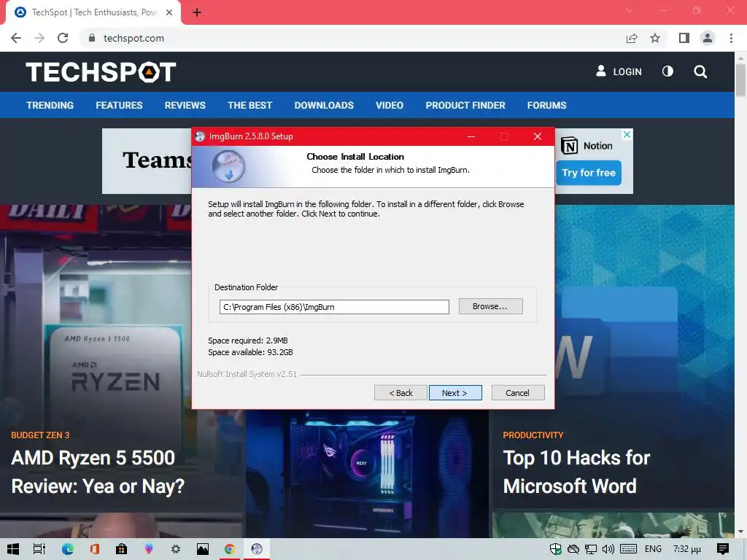Go back in Chrome browser
The height and width of the screenshot is (560, 747).
coord(16,38)
